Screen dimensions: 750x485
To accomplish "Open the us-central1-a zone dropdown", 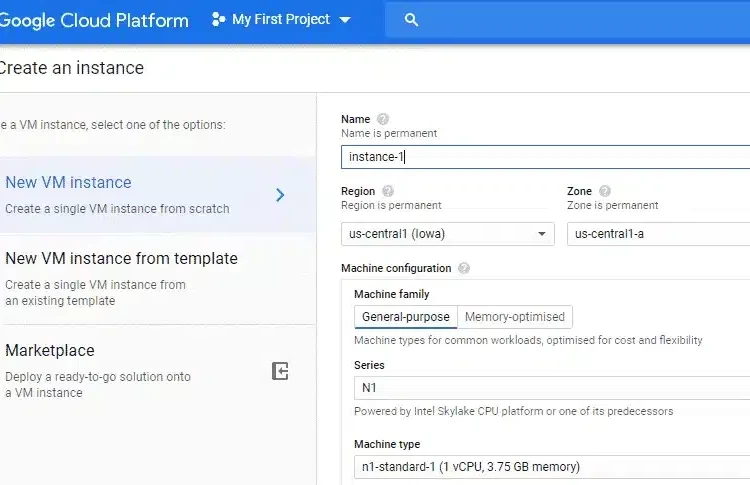I will tap(658, 234).
